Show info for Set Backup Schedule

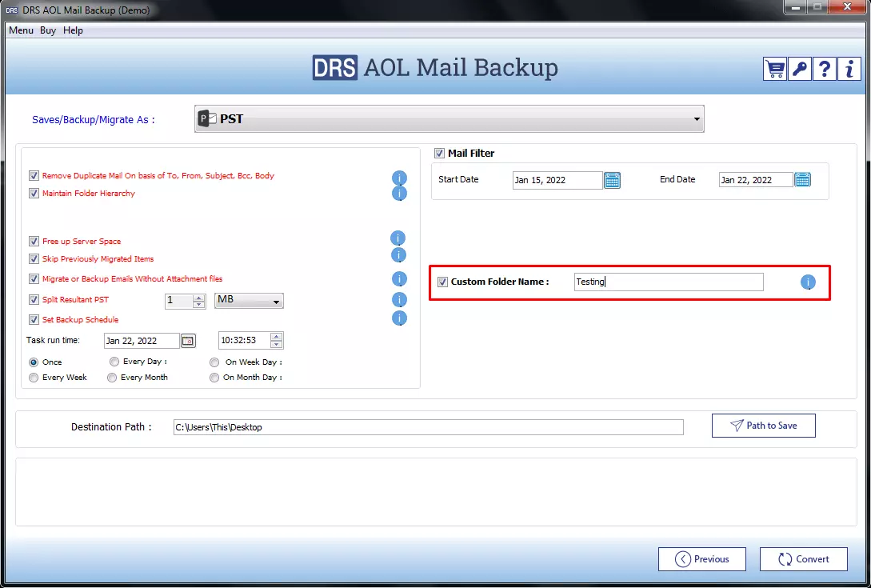(399, 318)
